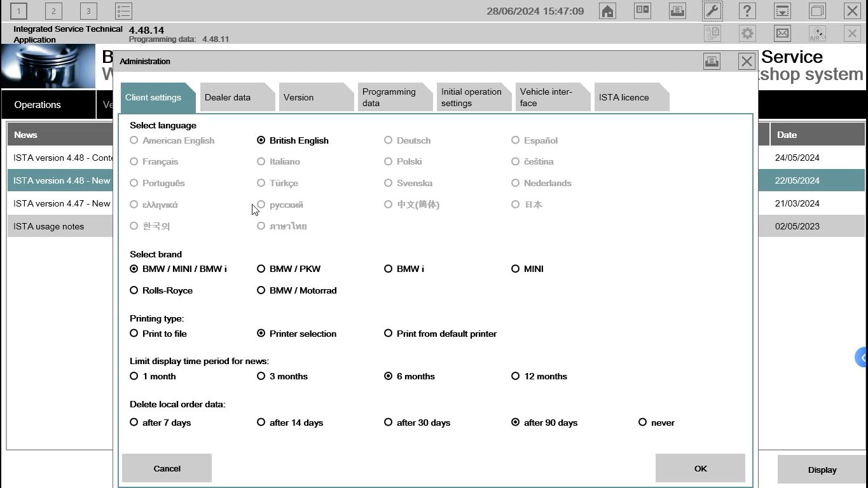Select Rolls-Royce brand
868x488 pixels.
click(x=161, y=290)
